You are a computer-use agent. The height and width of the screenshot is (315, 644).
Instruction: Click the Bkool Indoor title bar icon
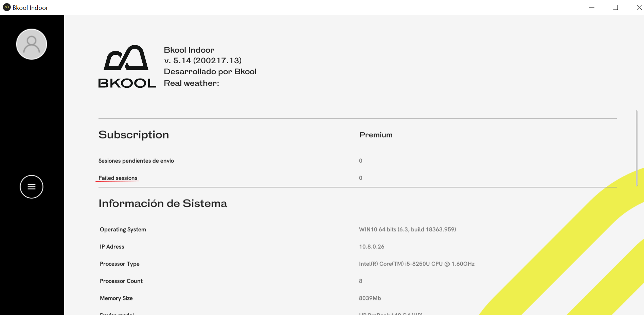[7, 7]
